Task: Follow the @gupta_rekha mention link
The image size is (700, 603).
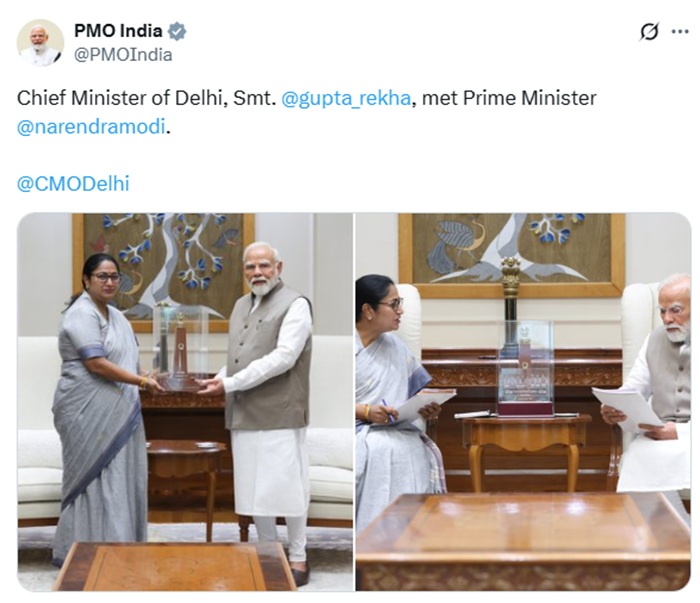Action: [346, 98]
